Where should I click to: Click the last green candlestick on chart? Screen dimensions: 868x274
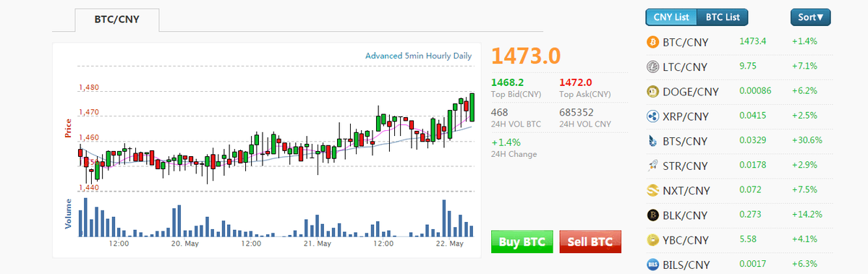click(x=472, y=107)
